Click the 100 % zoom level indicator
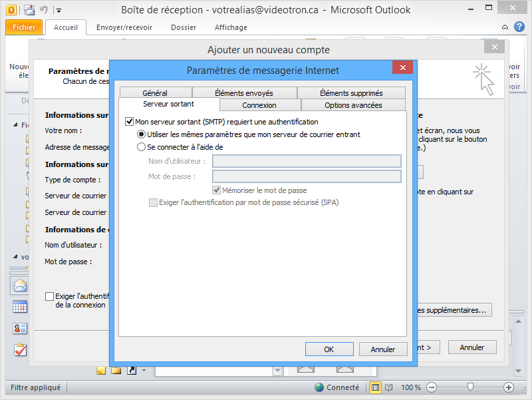 (x=411, y=387)
